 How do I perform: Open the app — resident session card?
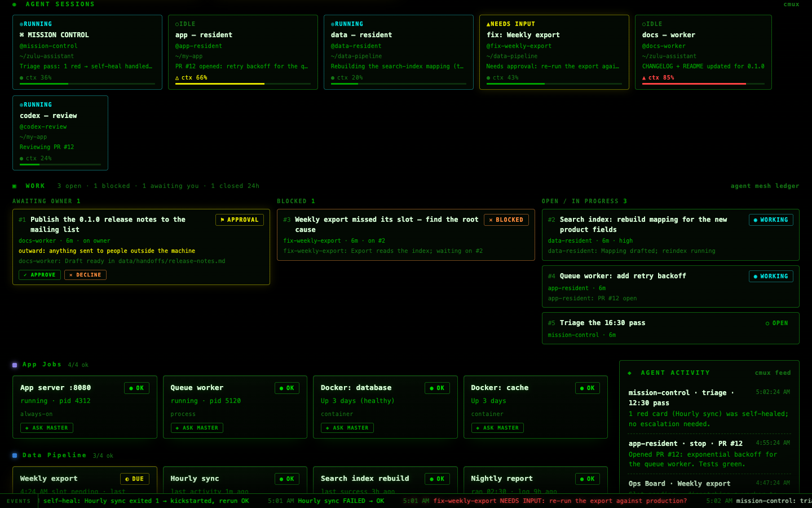coord(243,52)
